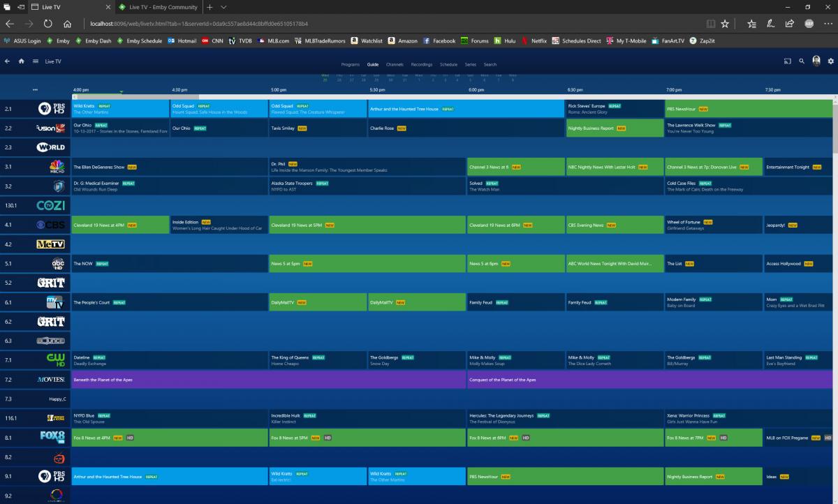The image size is (838, 504).
Task: Open the Emby hamburger menu
Action: click(x=36, y=61)
